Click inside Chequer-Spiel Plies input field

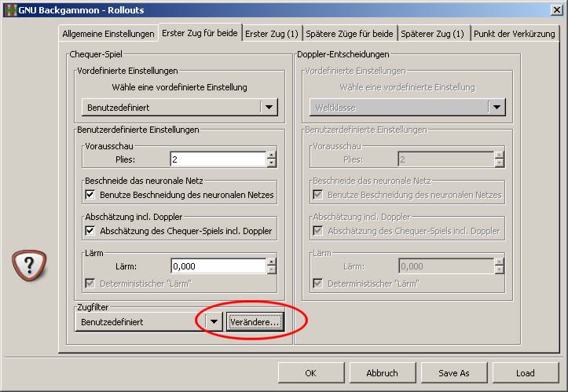click(x=218, y=159)
